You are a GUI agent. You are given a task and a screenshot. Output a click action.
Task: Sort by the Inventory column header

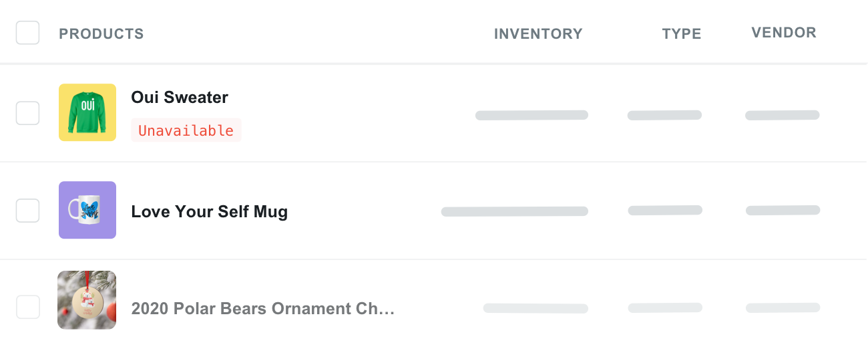pos(538,34)
